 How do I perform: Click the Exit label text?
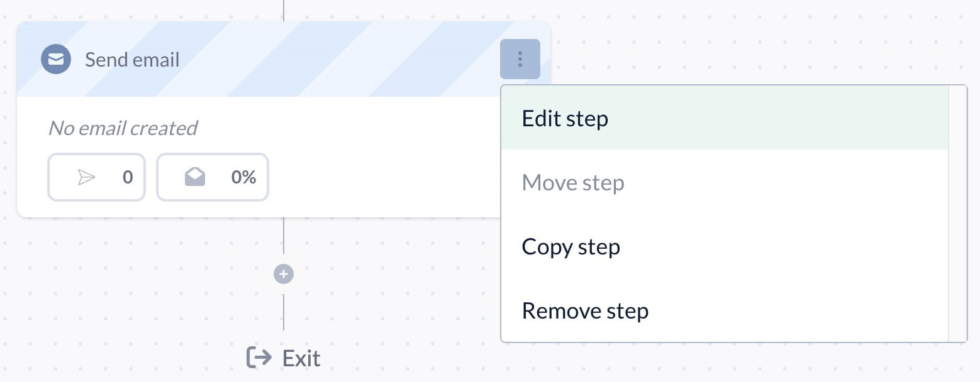point(301,358)
